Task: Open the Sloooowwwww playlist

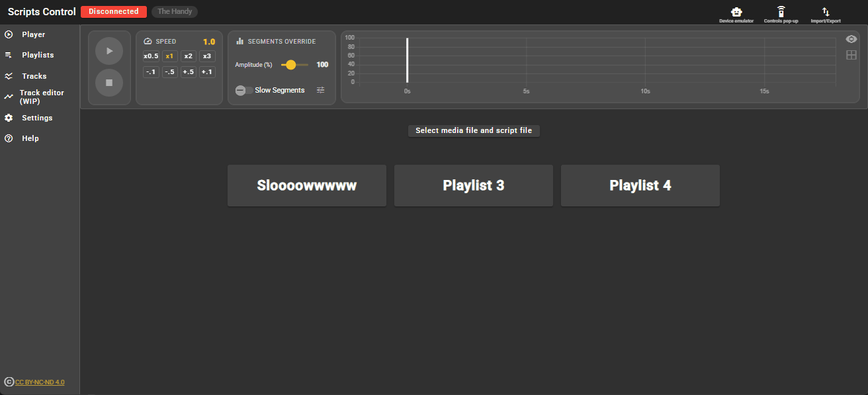Action: coord(307,186)
